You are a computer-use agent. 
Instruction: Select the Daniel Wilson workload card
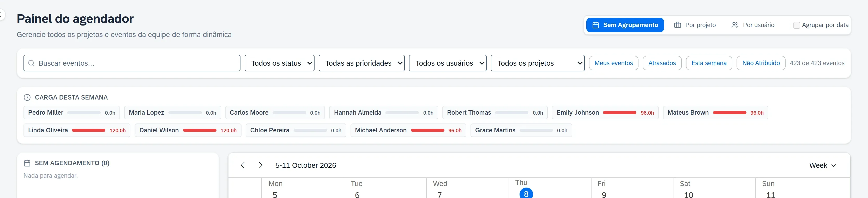click(188, 130)
